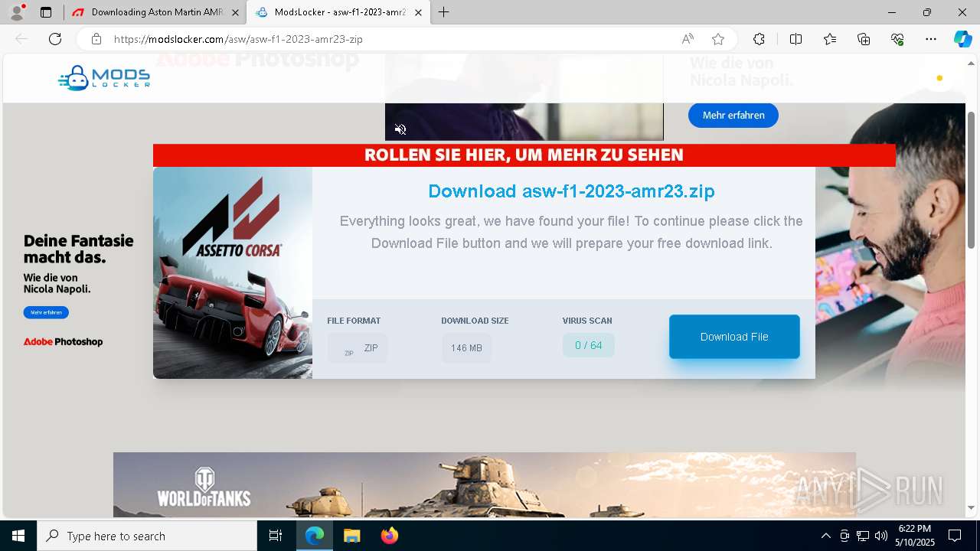Open the Collections panel
The width and height of the screenshot is (980, 551).
[864, 39]
